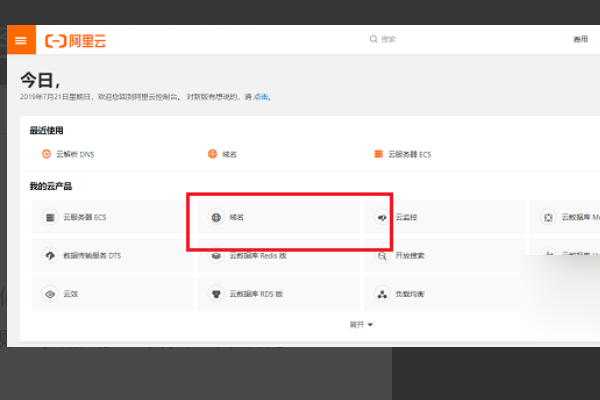This screenshot has width=600, height=400.
Task: Open 云解析 DNS from recently used
Action: click(x=75, y=154)
